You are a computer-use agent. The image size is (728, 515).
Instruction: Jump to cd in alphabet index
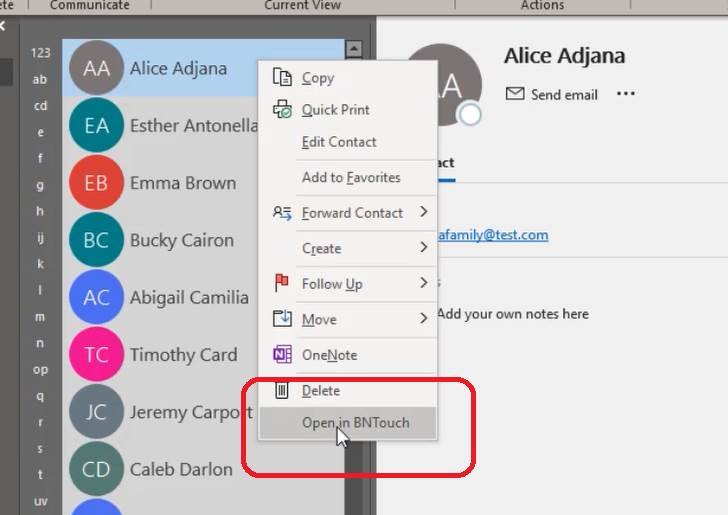coord(40,105)
